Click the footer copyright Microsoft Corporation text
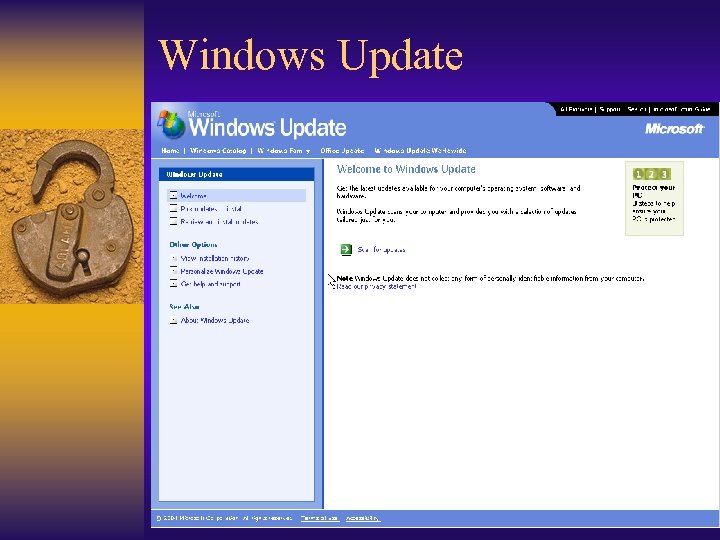720x540 pixels. click(x=224, y=518)
